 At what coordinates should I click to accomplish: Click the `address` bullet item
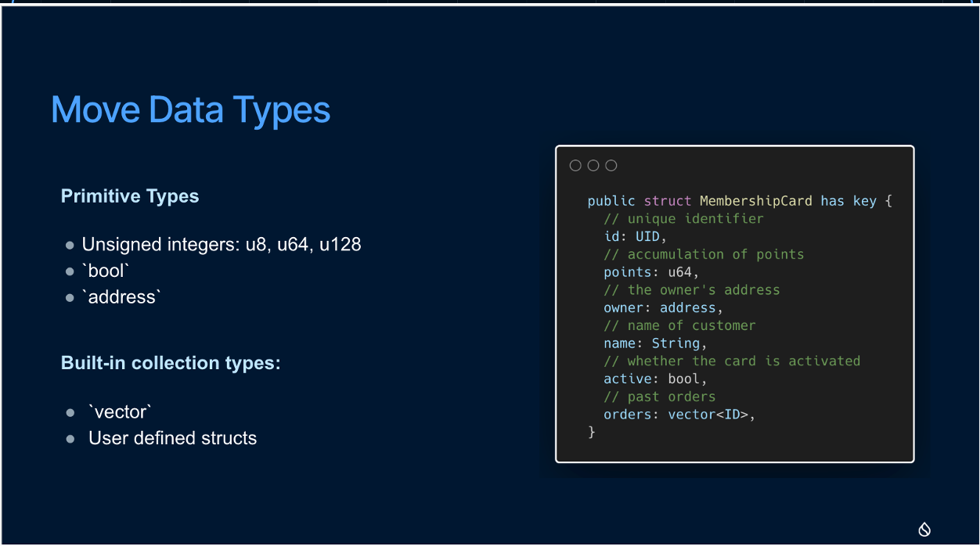(x=121, y=297)
